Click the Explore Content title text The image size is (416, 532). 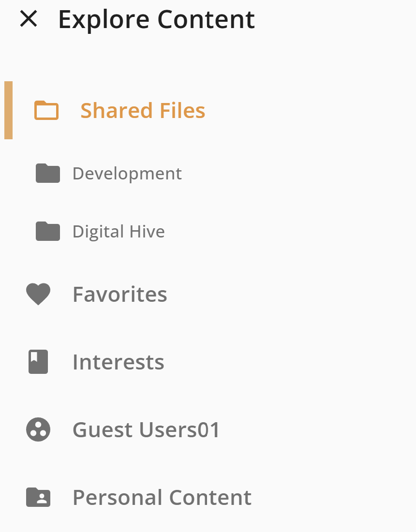(156, 19)
